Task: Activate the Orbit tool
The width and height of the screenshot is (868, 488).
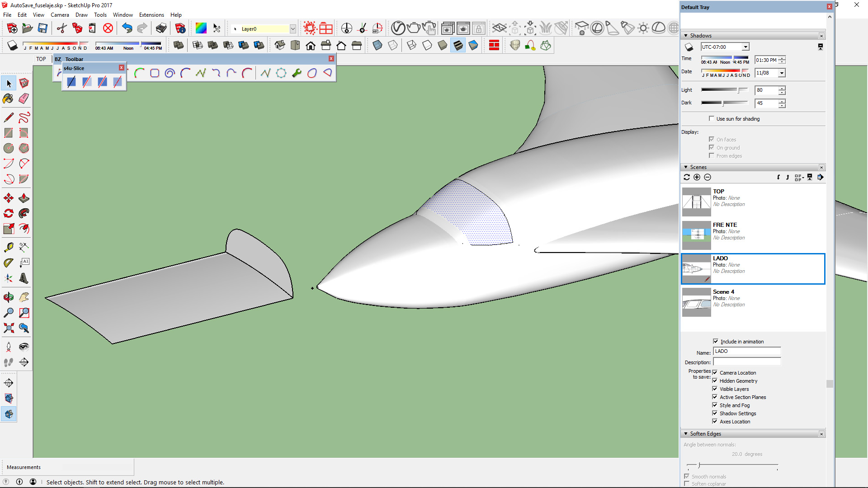Action: click(8, 297)
